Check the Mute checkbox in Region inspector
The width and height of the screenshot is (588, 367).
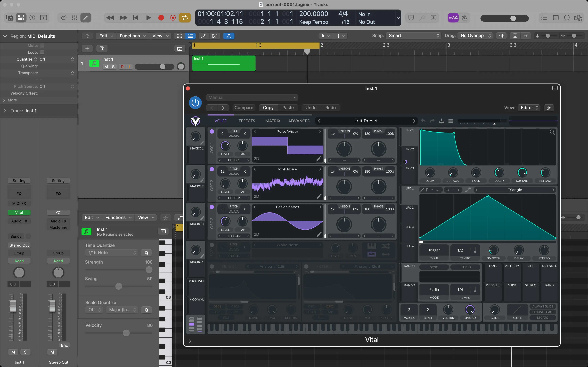tap(42, 46)
